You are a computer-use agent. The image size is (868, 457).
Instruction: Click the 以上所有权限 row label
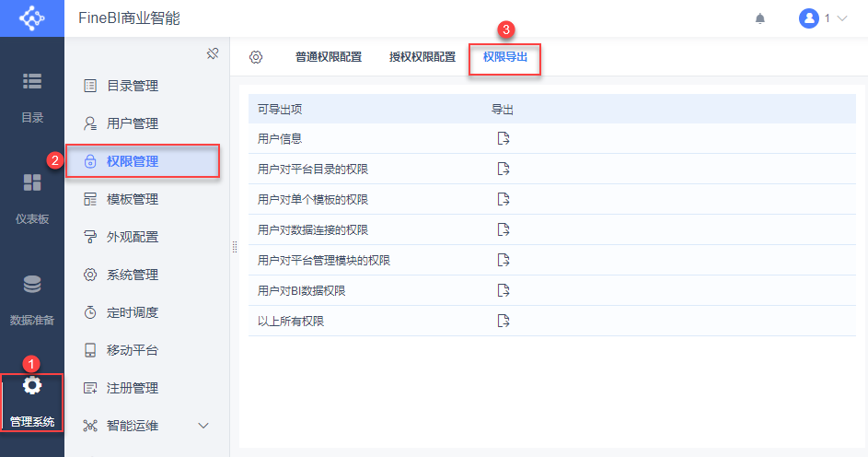[291, 322]
